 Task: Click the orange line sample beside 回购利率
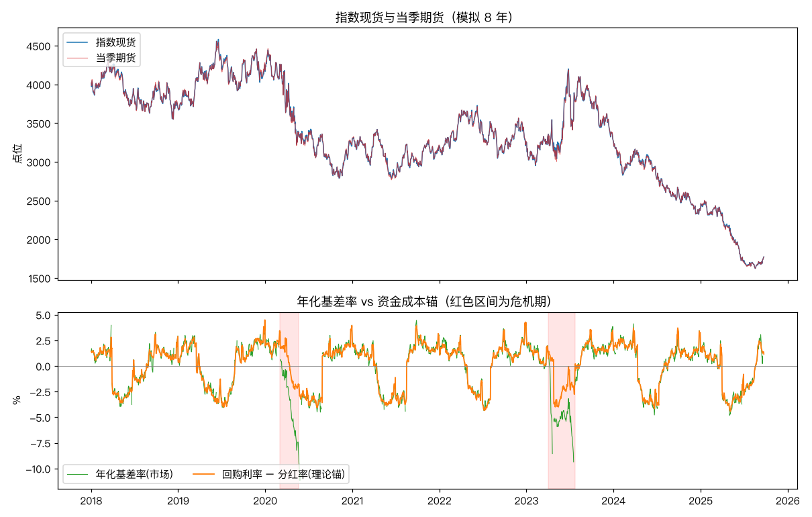click(203, 474)
